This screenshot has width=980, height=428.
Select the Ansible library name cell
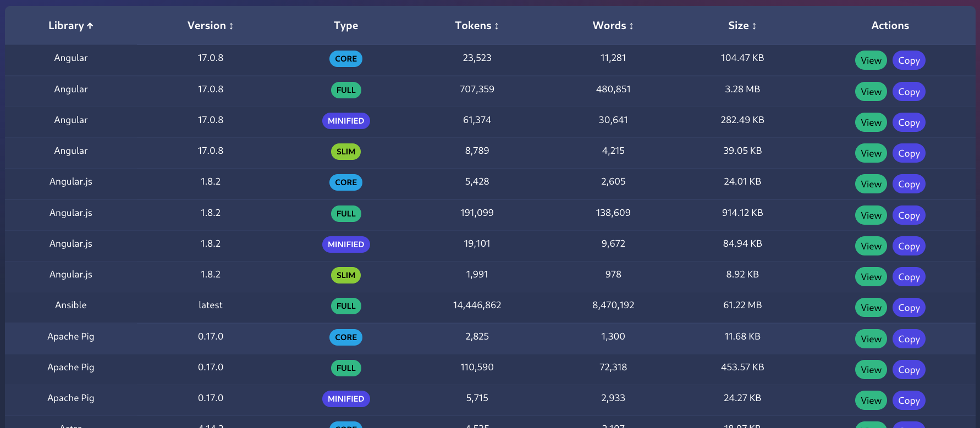click(71, 305)
